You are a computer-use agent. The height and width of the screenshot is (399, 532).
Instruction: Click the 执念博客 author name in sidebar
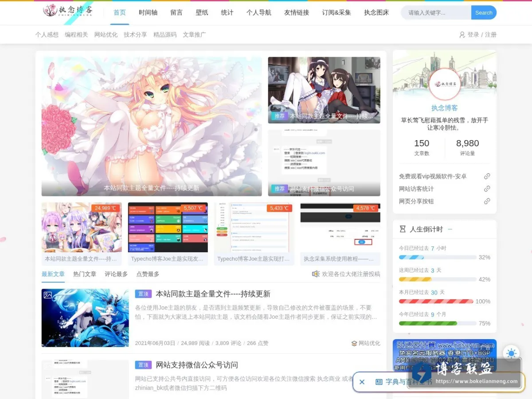click(x=445, y=108)
